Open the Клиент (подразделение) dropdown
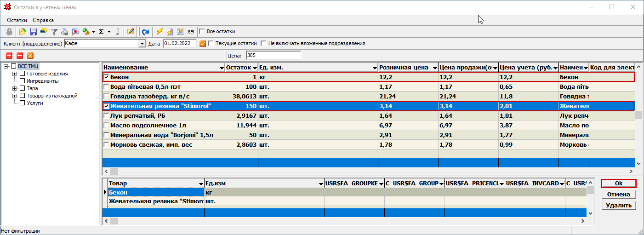The image size is (644, 235). coord(142,44)
